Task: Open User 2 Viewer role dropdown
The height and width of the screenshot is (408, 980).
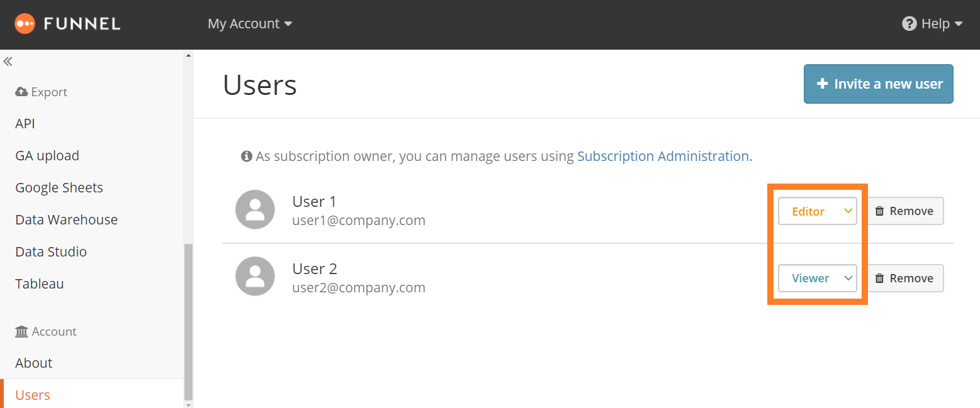Action: [x=818, y=278]
